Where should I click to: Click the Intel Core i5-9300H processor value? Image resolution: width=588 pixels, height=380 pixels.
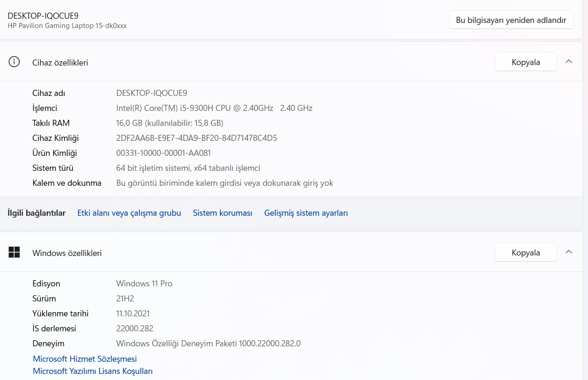click(x=214, y=108)
